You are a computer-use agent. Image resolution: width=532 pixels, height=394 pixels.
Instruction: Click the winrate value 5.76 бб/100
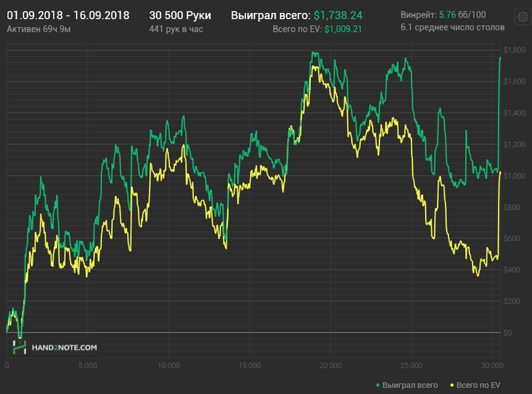click(462, 15)
